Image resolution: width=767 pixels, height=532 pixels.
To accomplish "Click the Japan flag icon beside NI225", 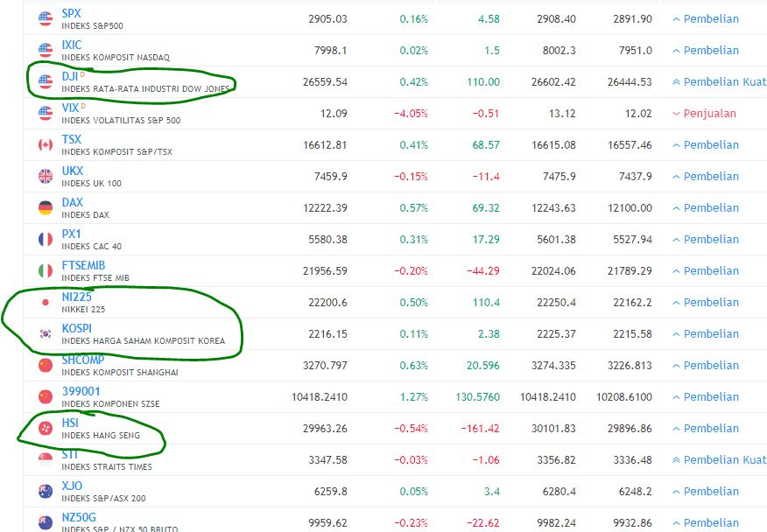I will (x=45, y=302).
